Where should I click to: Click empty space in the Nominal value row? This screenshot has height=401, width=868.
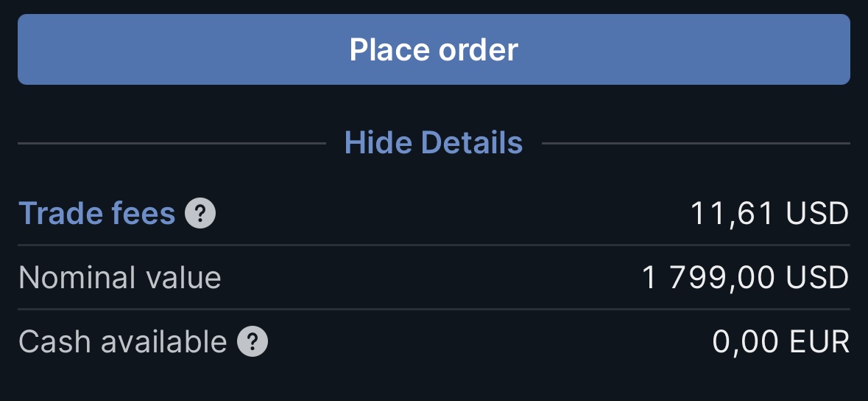click(x=427, y=278)
